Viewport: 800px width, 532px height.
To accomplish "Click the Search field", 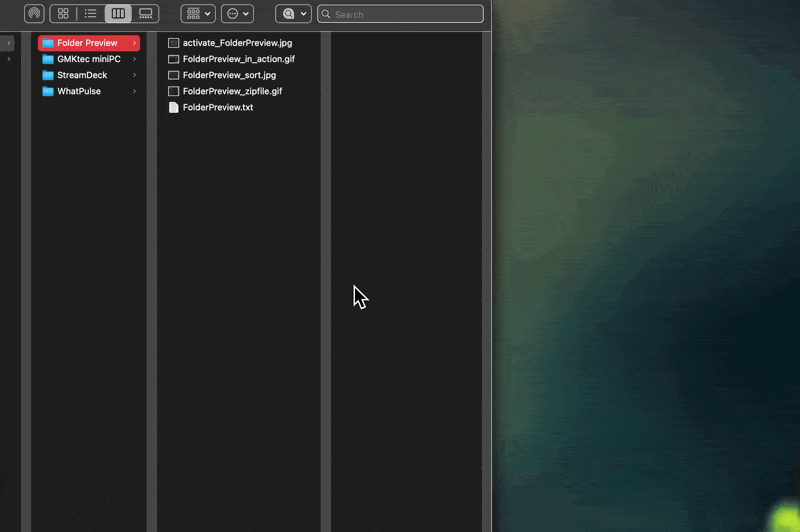I will pos(405,14).
